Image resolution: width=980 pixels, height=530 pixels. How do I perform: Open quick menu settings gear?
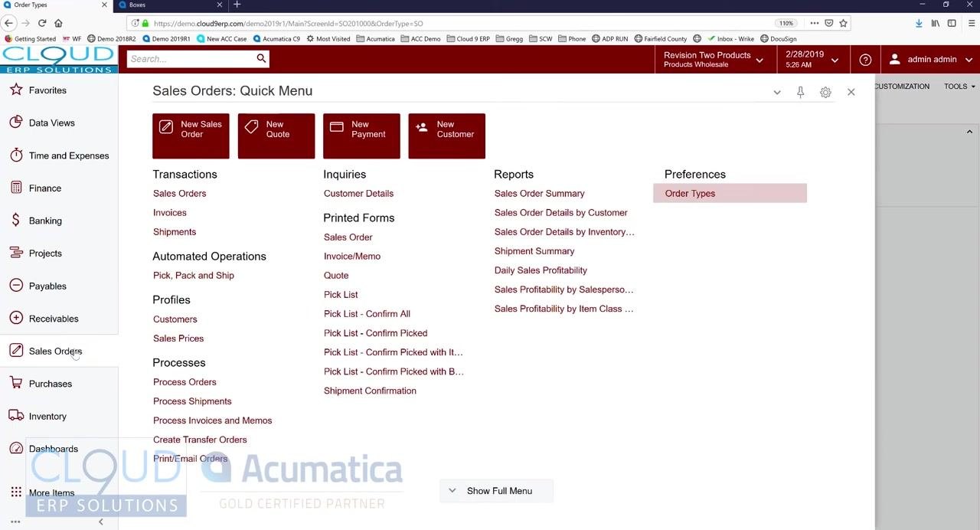pyautogui.click(x=825, y=92)
